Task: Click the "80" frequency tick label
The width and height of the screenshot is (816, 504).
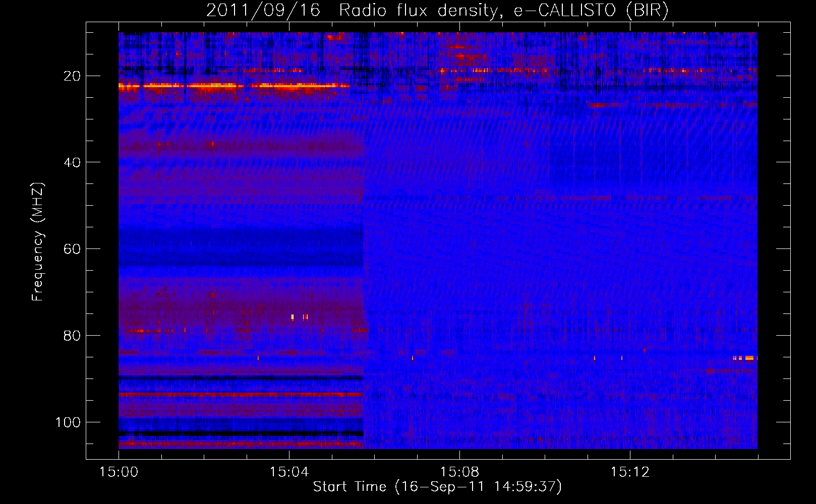Action: tap(72, 336)
